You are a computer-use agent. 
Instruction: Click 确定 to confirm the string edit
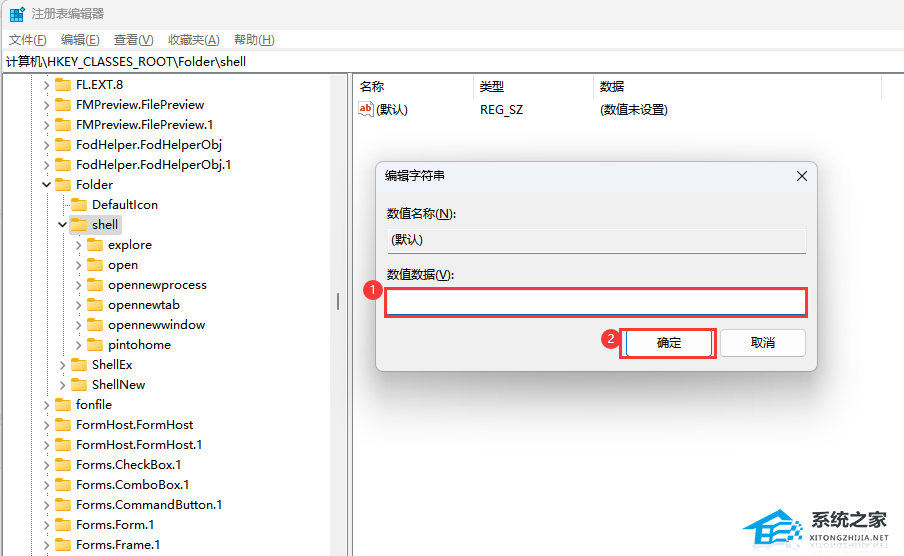669,343
